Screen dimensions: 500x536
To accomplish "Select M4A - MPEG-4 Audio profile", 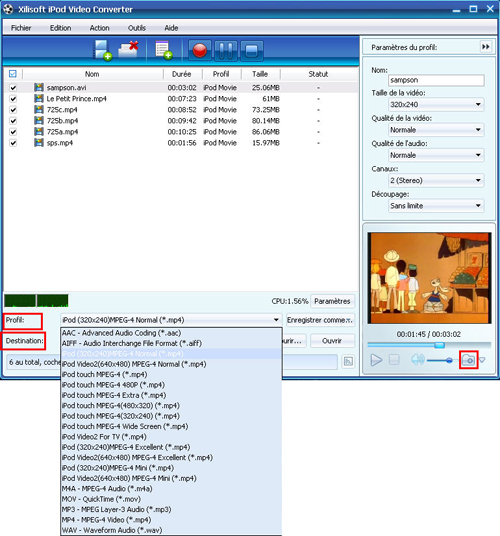I will (171, 488).
